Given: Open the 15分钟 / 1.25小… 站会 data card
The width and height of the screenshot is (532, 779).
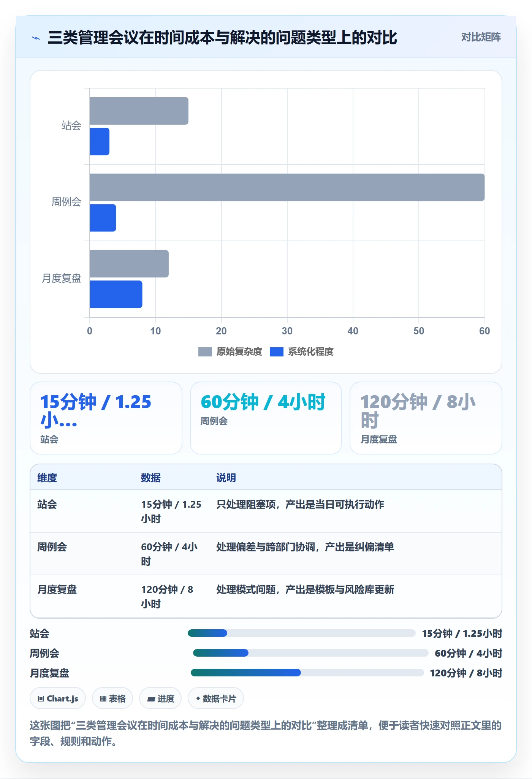Looking at the screenshot, I should coord(106,418).
